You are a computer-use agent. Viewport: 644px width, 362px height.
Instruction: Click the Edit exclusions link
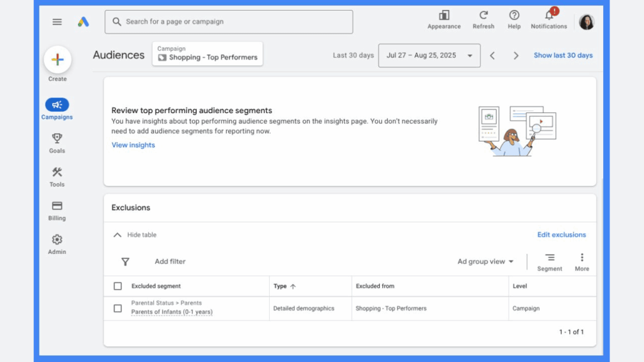tap(561, 235)
